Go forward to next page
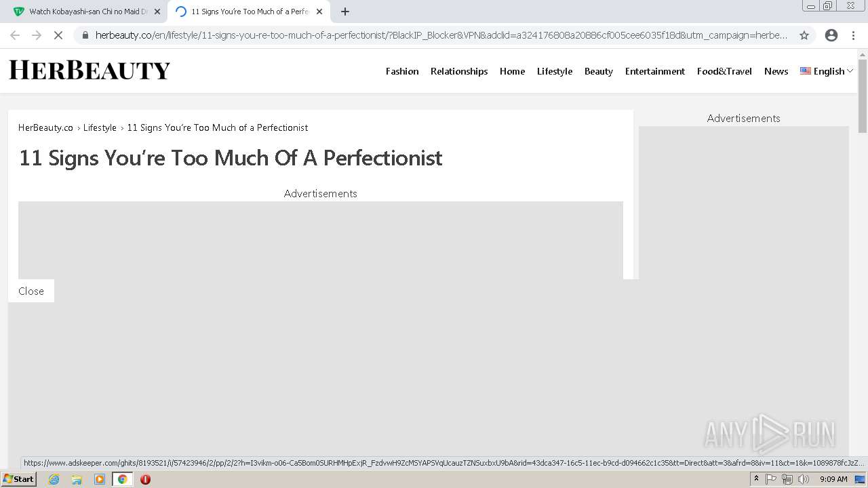This screenshot has width=868, height=488. pyautogui.click(x=37, y=35)
